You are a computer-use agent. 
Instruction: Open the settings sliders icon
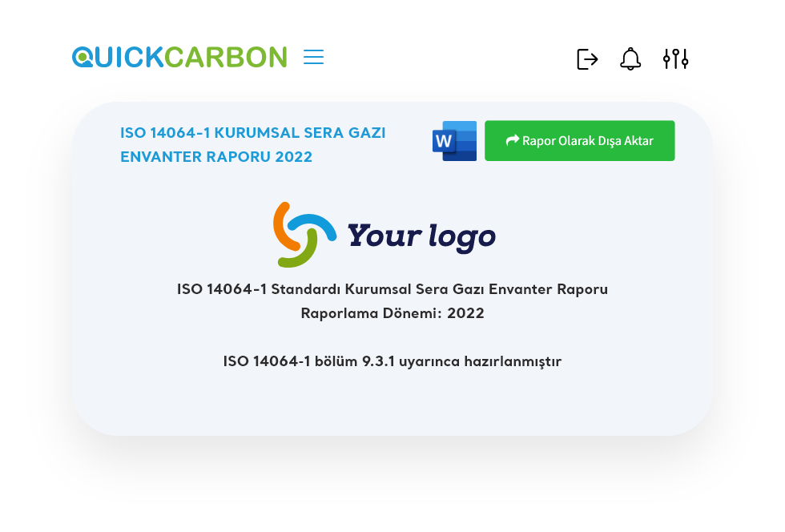[675, 58]
